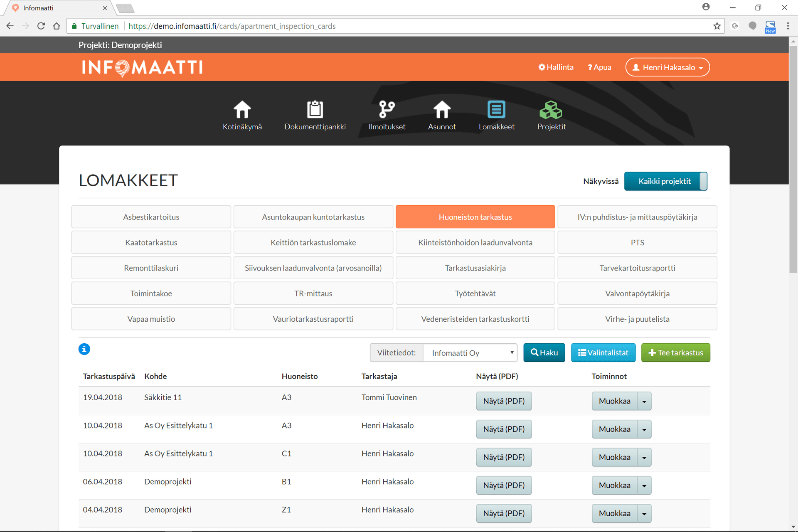The height and width of the screenshot is (532, 798).
Task: Show PDF for Demoprojekti B1 row
Action: (x=504, y=485)
